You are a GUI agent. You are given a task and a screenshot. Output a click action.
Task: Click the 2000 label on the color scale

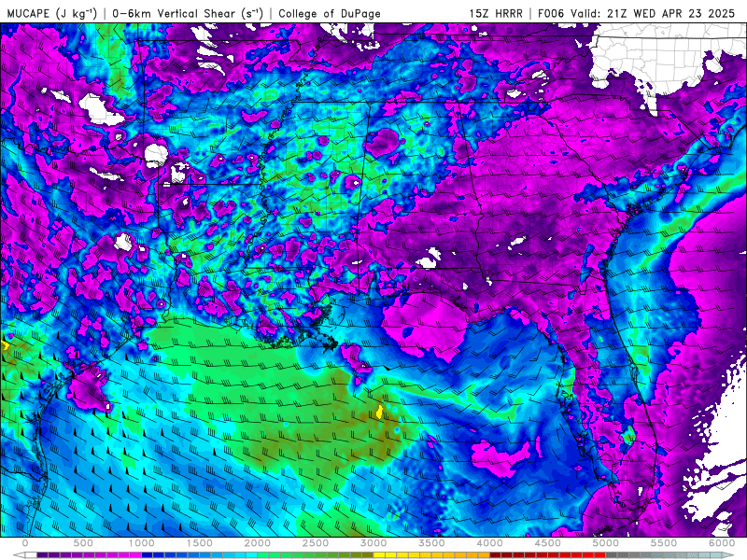coord(258,543)
